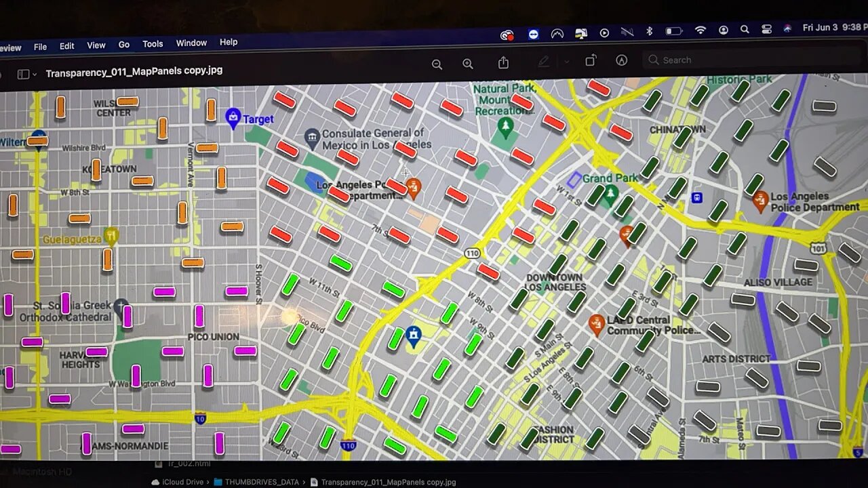The width and height of the screenshot is (868, 488).
Task: Open the display mirroring menu bar icon
Action: coord(581,33)
